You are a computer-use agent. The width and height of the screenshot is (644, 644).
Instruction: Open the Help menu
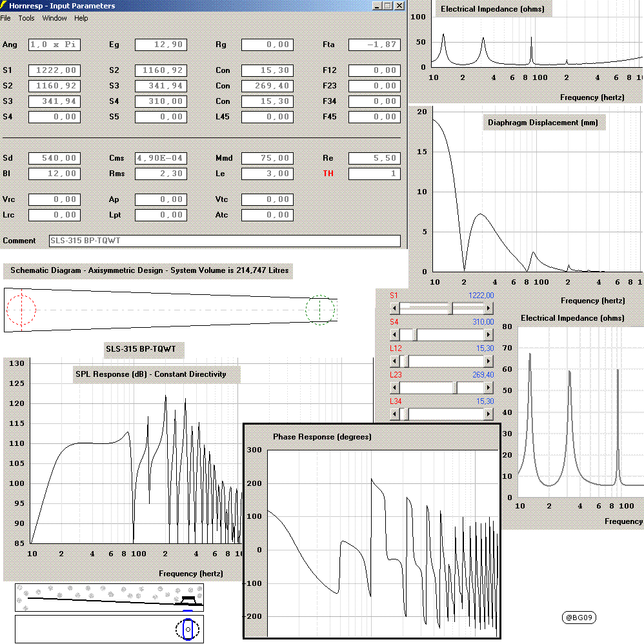81,18
